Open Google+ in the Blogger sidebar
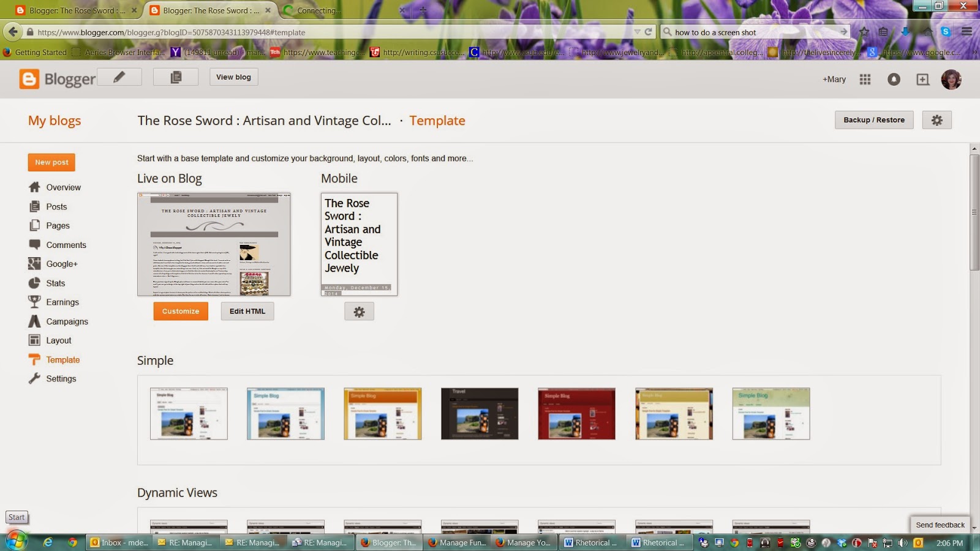 tap(62, 264)
